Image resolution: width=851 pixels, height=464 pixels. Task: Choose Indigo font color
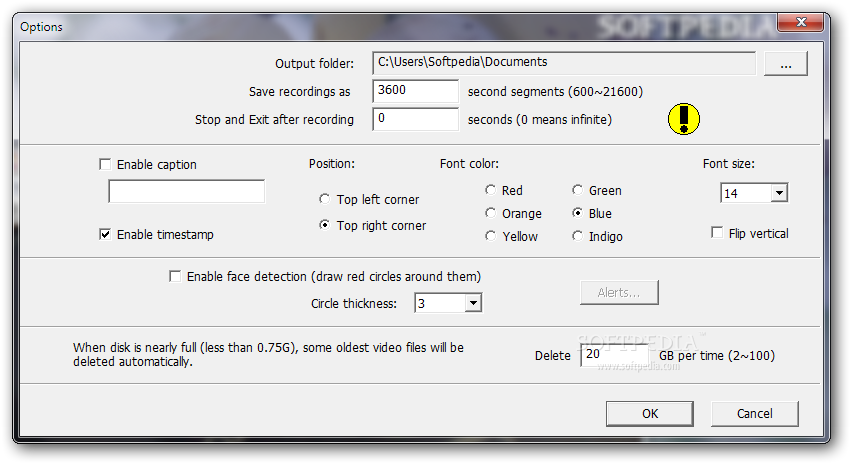[x=577, y=236]
